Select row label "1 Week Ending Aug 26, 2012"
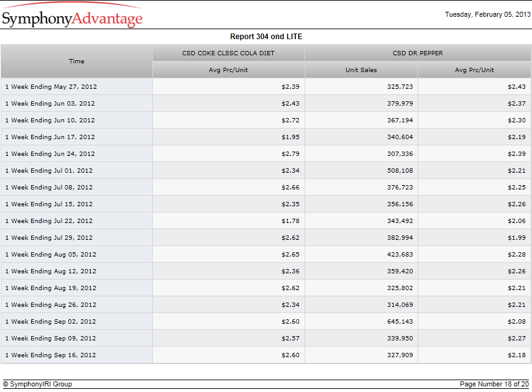 tap(50, 305)
